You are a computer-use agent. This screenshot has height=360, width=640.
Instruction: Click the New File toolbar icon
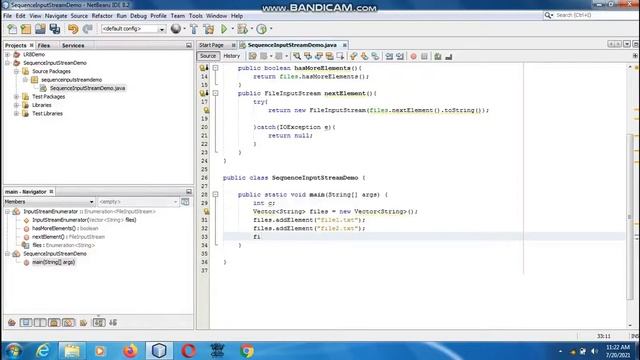tap(12, 29)
